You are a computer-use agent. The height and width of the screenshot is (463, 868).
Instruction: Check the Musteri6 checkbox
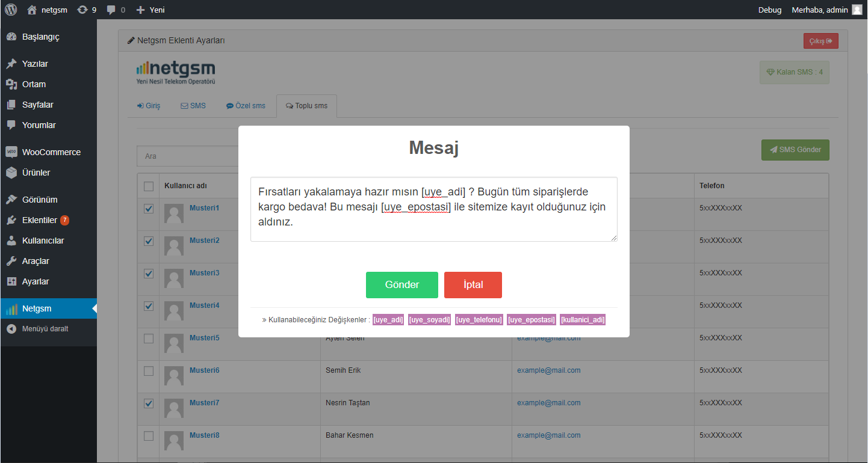tap(149, 371)
